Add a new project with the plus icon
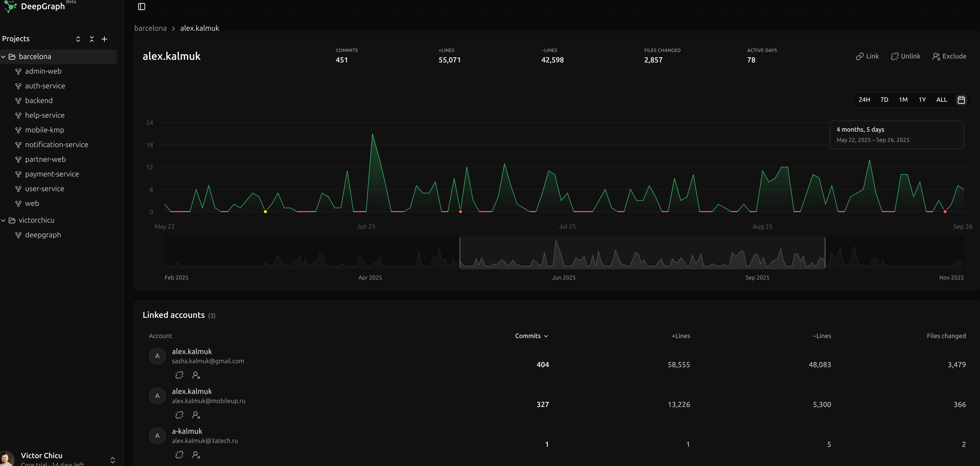Image resolution: width=980 pixels, height=466 pixels. point(105,39)
